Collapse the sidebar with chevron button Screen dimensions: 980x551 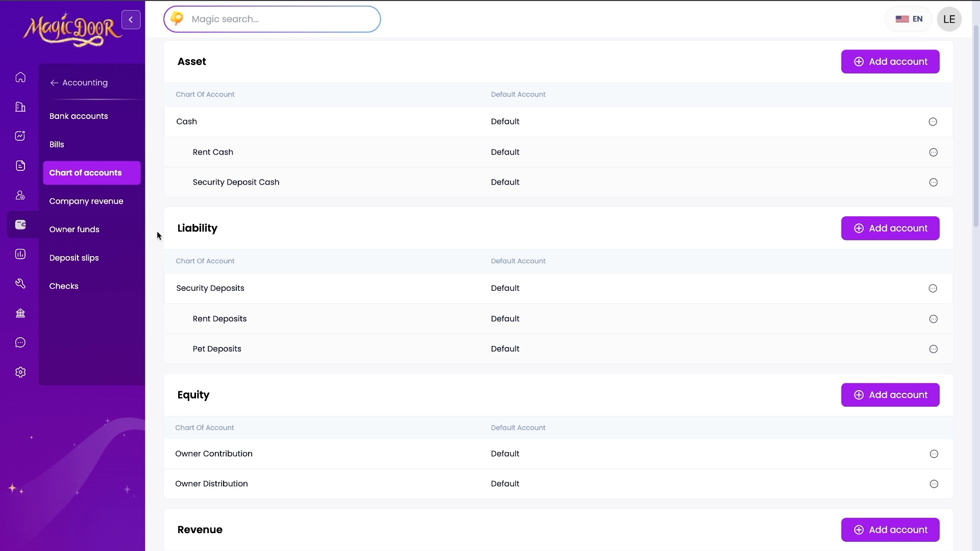[x=131, y=20]
